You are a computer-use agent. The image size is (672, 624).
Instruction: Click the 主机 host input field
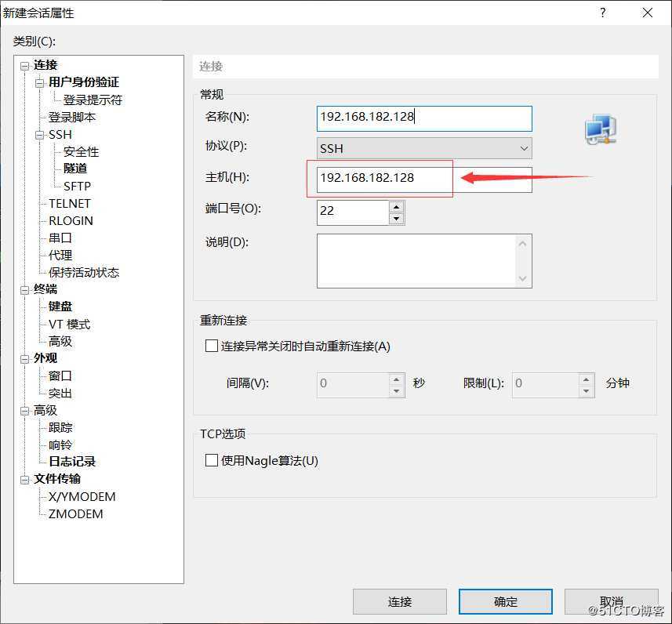(x=424, y=180)
